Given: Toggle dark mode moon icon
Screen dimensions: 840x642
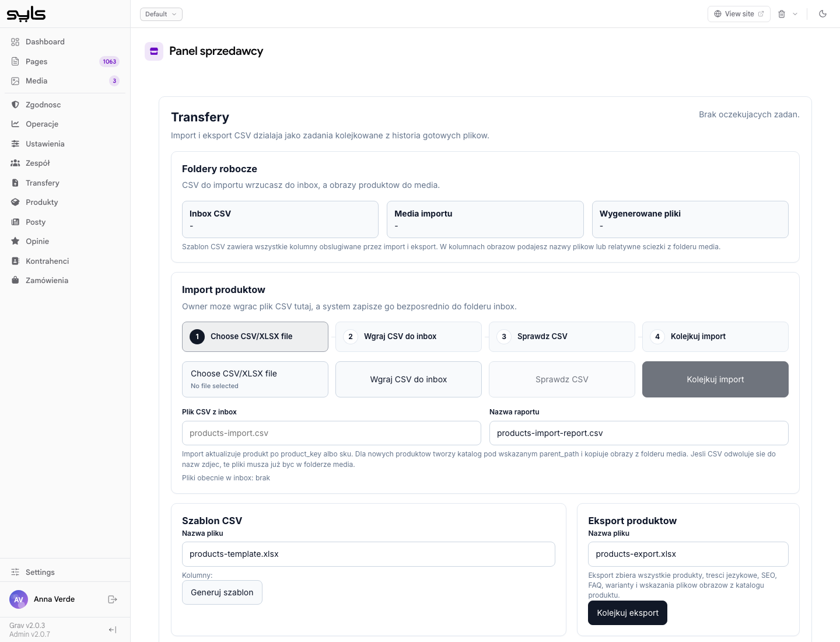Looking at the screenshot, I should [822, 14].
